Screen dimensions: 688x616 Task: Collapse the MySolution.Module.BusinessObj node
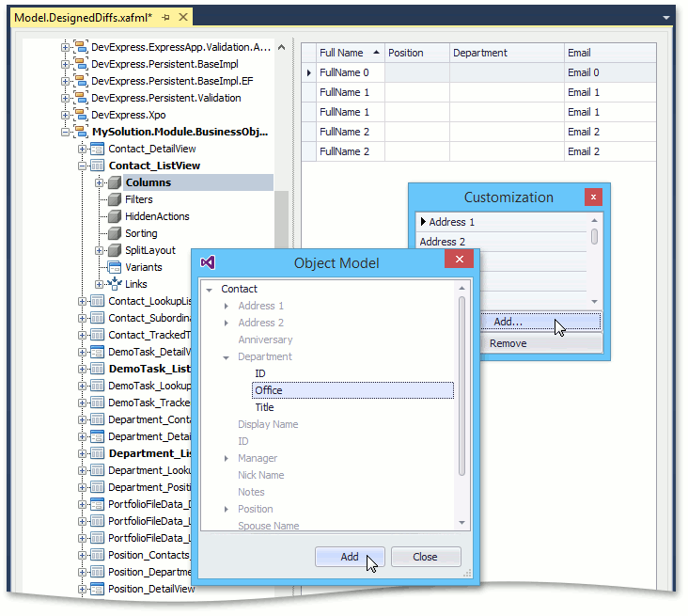point(65,132)
